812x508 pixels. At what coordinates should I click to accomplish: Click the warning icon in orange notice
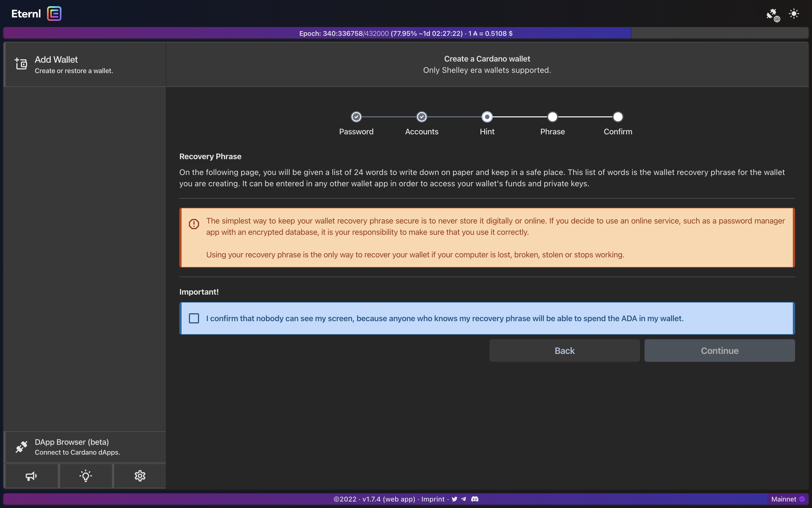194,224
